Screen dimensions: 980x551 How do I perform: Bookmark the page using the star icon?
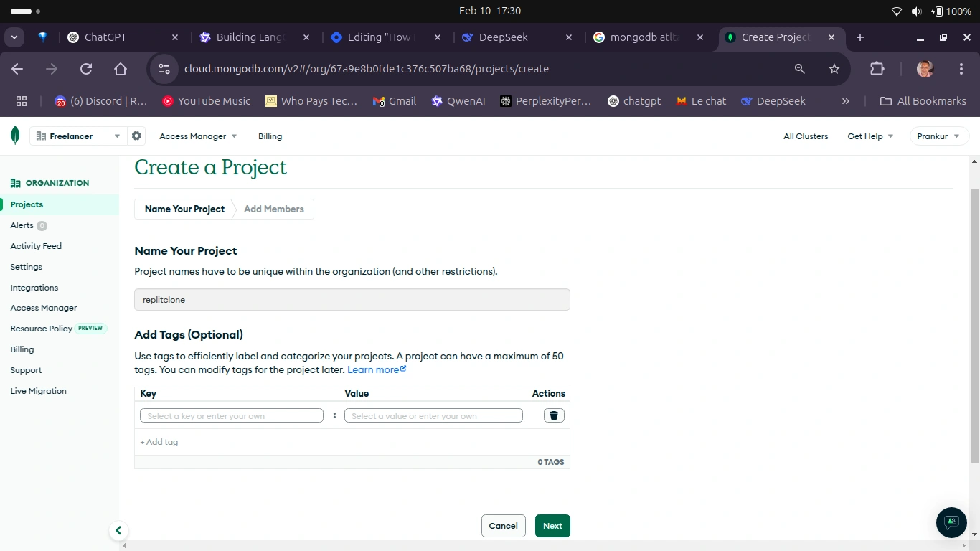pos(834,69)
